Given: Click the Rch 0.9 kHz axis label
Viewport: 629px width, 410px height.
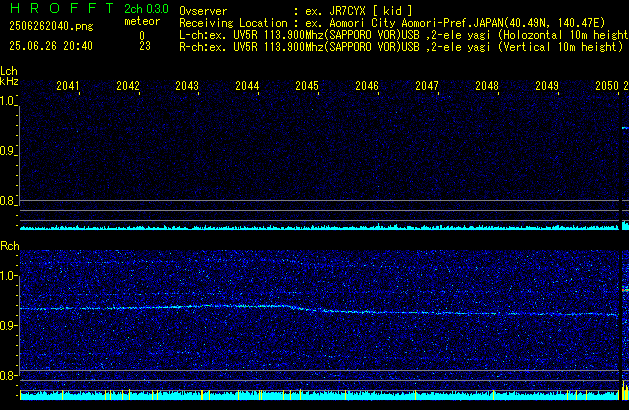Looking at the screenshot, I should [x=7, y=326].
